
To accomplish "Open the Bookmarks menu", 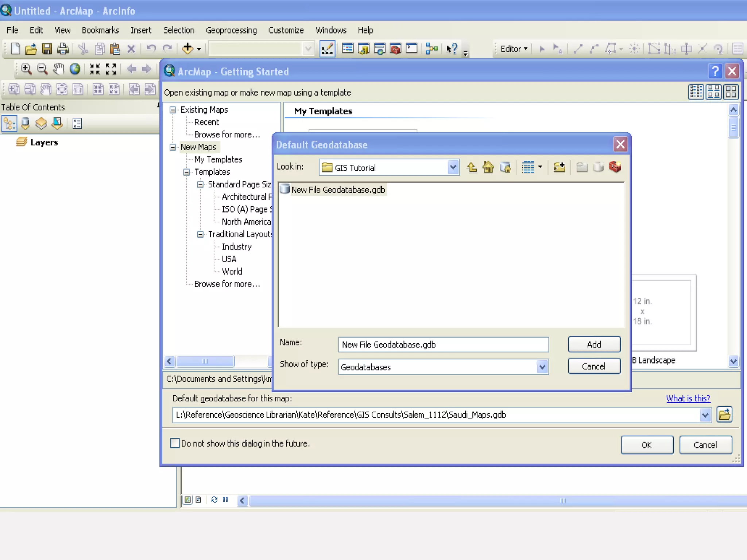I will pos(100,30).
